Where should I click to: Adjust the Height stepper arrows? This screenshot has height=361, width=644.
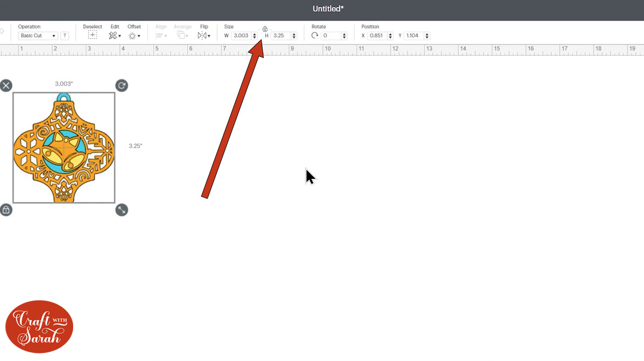coord(294,36)
